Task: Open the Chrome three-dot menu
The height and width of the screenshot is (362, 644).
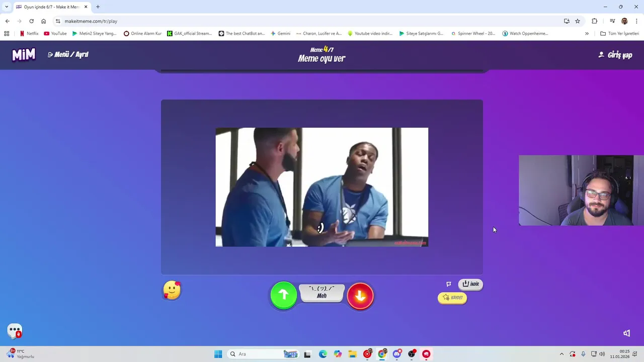Action: [636, 21]
